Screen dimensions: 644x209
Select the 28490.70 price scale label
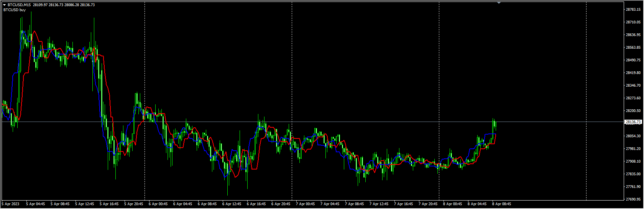[x=633, y=60]
